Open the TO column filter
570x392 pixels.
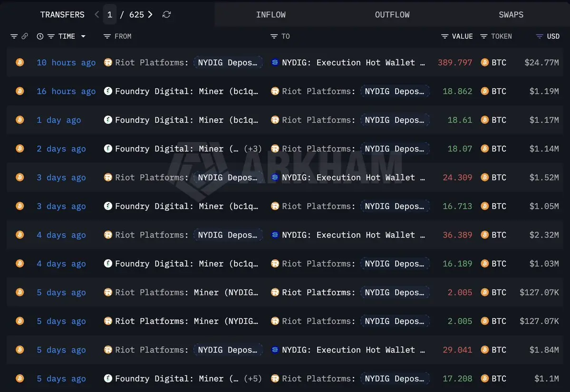[x=274, y=36]
